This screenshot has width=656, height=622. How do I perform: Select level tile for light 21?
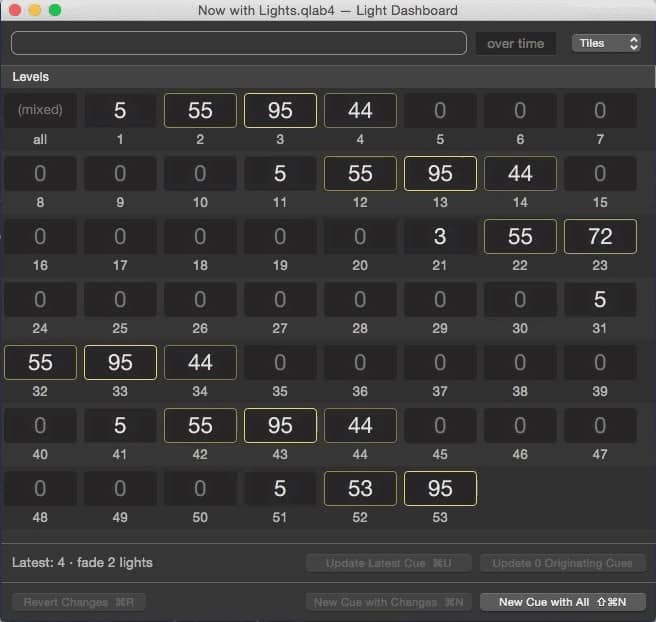pos(440,236)
